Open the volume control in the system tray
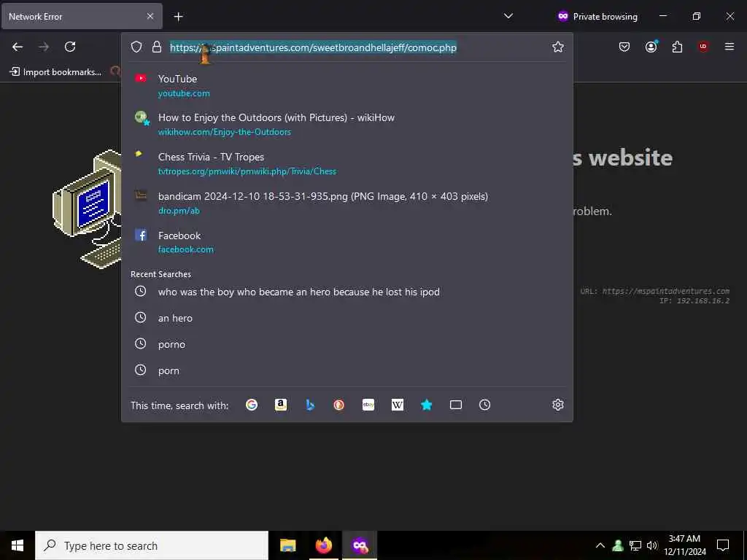This screenshot has width=747, height=560. pyautogui.click(x=652, y=545)
